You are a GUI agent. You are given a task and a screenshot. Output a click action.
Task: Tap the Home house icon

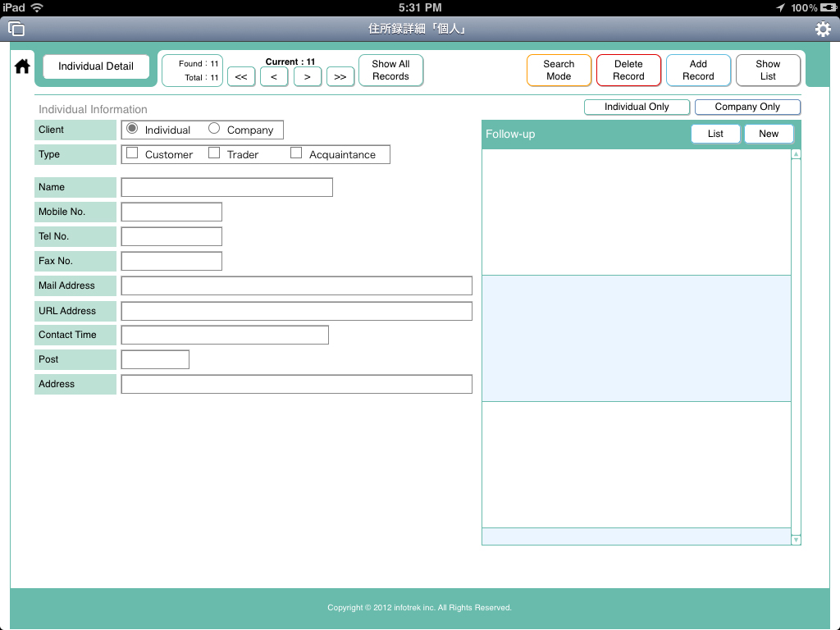click(22, 66)
